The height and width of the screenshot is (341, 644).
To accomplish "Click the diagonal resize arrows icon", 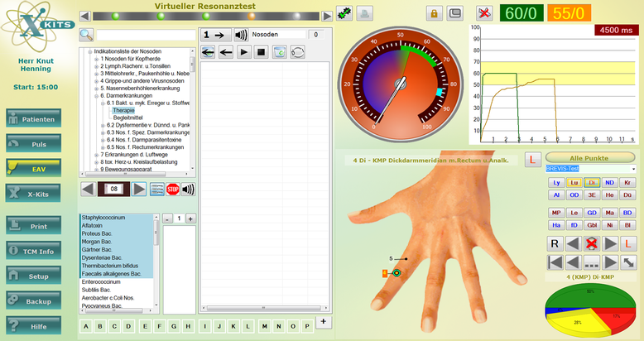I will click(631, 262).
